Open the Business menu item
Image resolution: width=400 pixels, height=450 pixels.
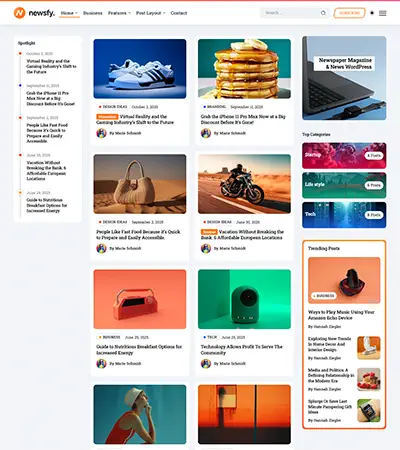click(x=93, y=13)
